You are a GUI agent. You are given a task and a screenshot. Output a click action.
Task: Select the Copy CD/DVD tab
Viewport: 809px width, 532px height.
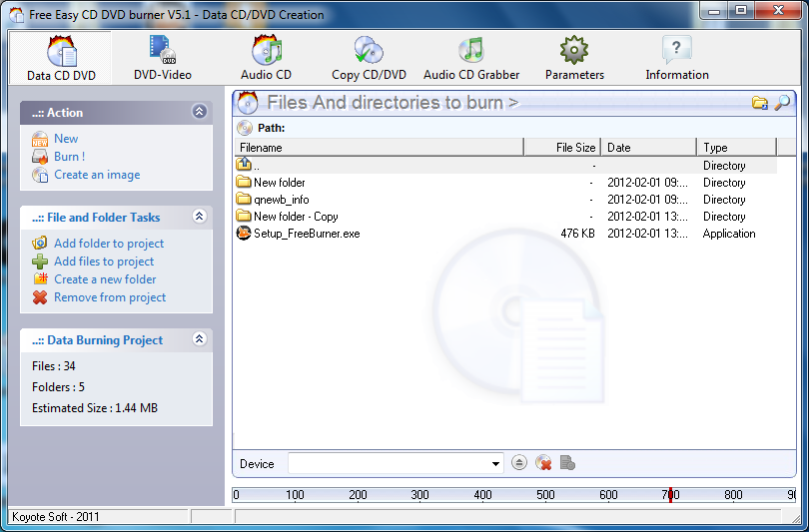(369, 58)
